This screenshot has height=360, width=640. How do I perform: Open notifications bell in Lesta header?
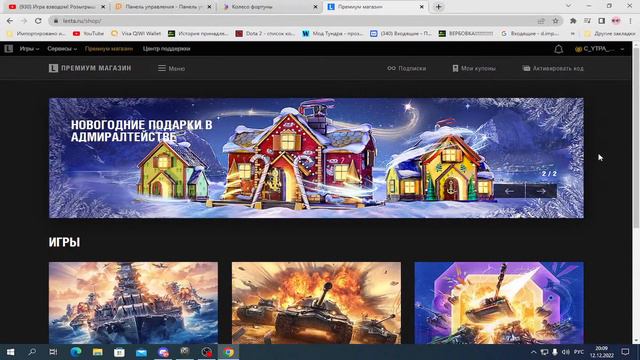click(558, 49)
